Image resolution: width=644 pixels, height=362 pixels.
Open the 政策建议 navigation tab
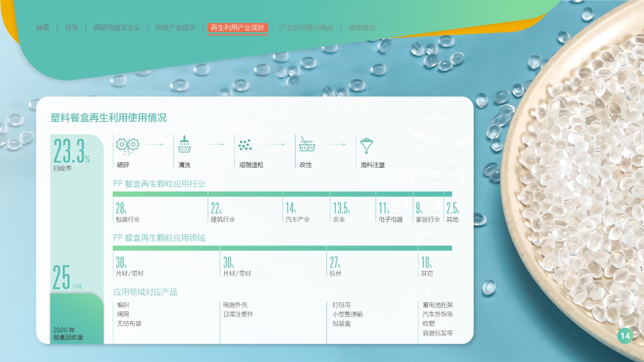point(362,28)
